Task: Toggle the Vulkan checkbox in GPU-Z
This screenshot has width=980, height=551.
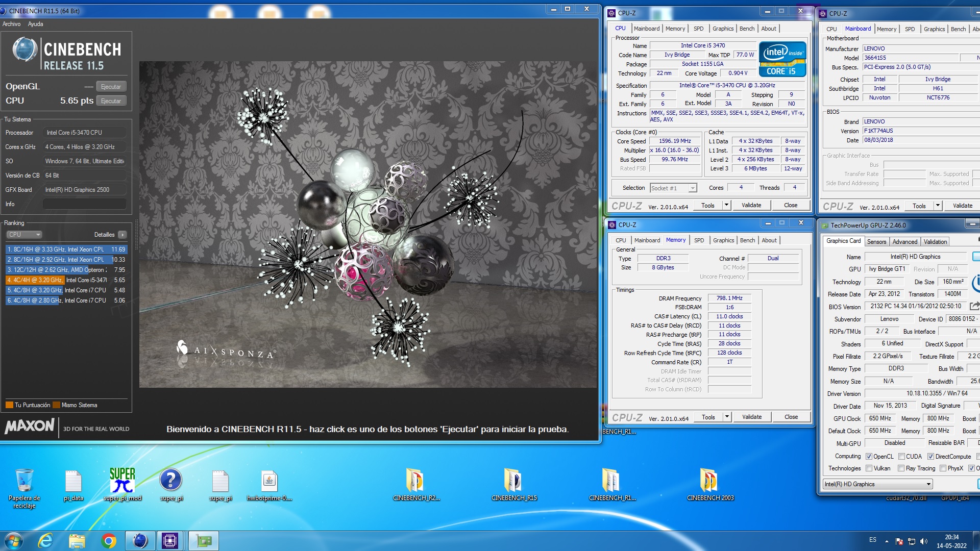Action: [x=869, y=468]
